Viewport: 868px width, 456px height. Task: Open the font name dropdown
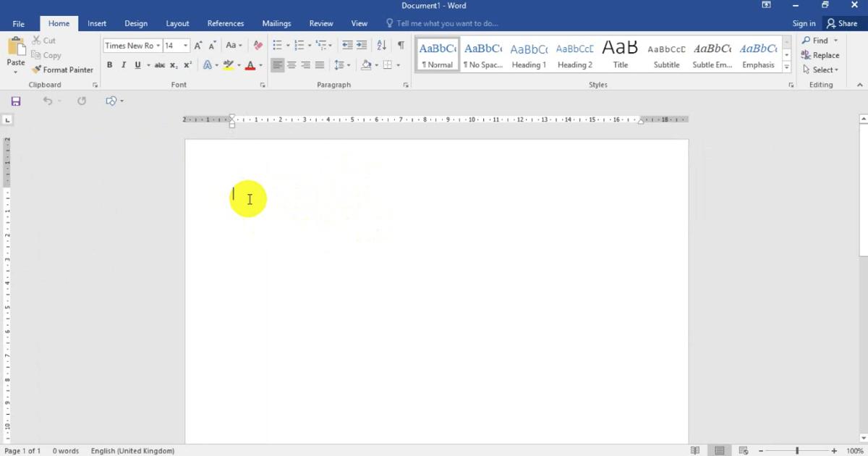(157, 46)
